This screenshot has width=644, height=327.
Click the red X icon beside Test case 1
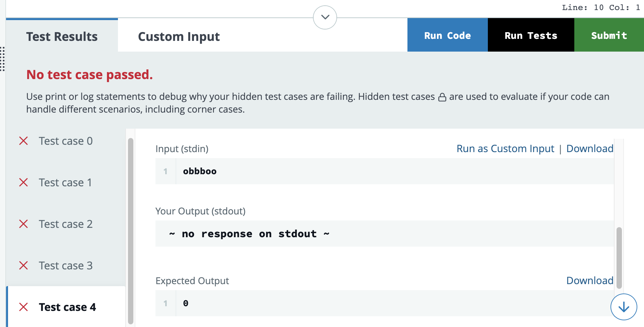[23, 182]
